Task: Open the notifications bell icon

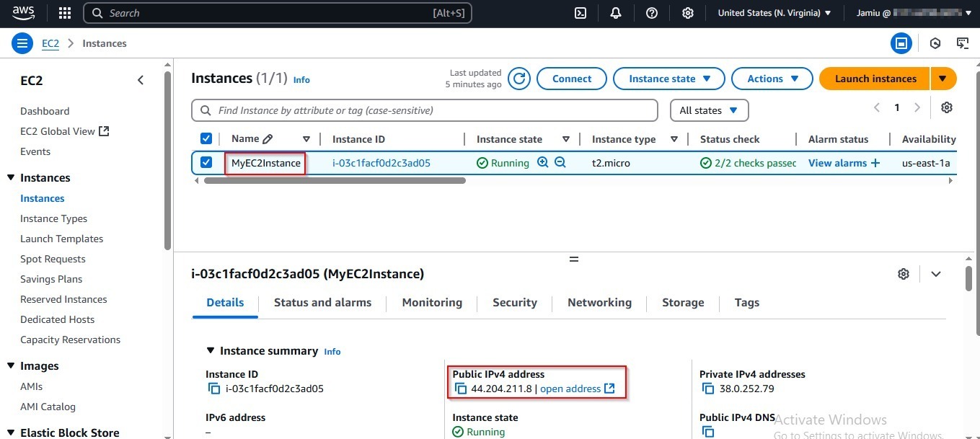Action: tap(616, 13)
